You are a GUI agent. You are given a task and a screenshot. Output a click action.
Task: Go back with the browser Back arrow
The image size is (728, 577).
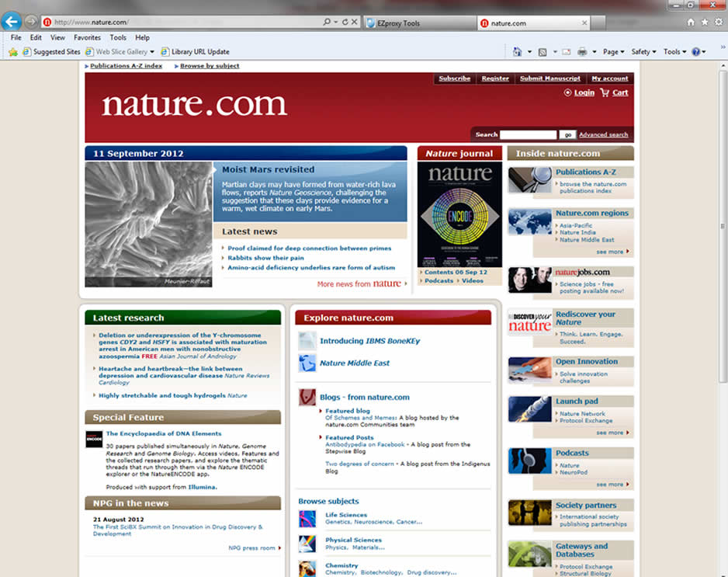pyautogui.click(x=12, y=22)
